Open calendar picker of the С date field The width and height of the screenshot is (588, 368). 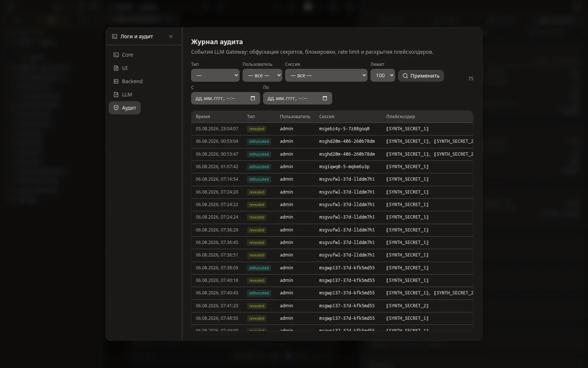tap(253, 98)
